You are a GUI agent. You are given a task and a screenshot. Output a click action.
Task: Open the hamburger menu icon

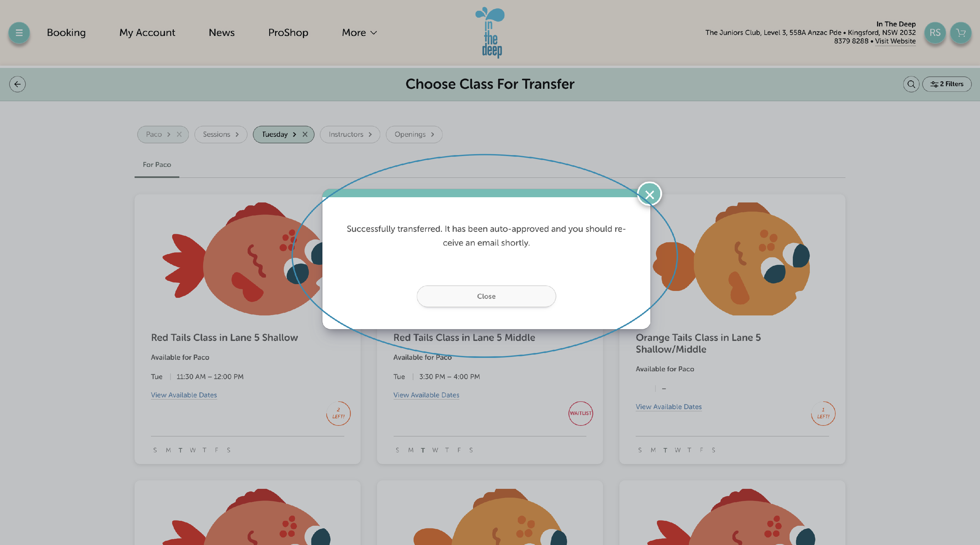pyautogui.click(x=19, y=33)
